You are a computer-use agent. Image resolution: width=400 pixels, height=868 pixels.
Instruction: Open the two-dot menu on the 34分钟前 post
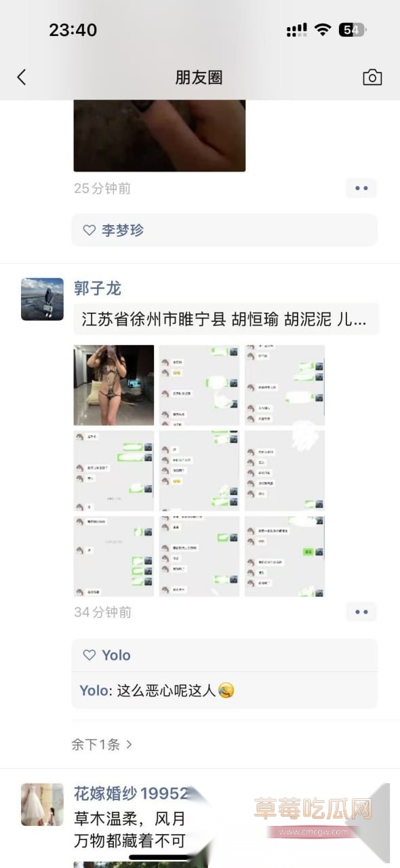click(361, 612)
